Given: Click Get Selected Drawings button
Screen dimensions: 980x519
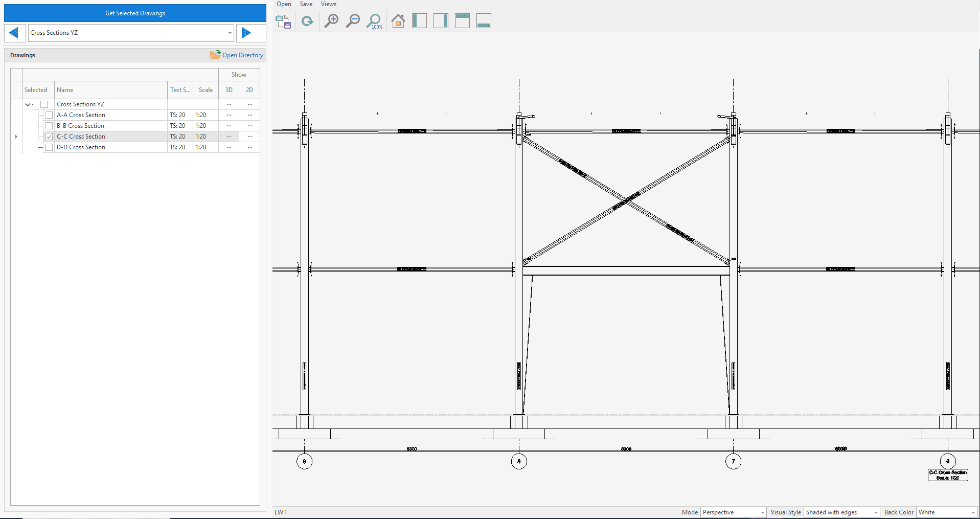Looking at the screenshot, I should point(135,13).
